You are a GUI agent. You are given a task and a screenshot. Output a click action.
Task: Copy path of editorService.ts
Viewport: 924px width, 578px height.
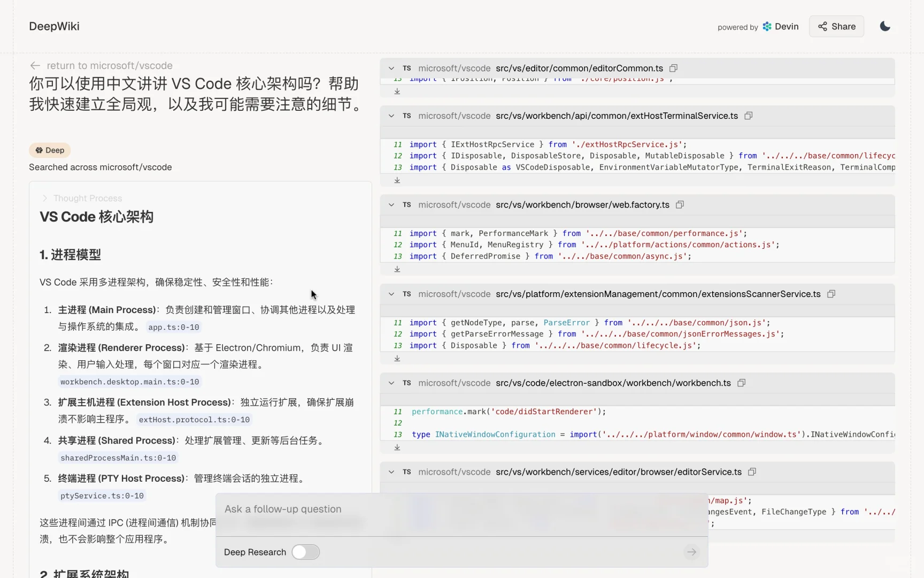[x=751, y=472]
